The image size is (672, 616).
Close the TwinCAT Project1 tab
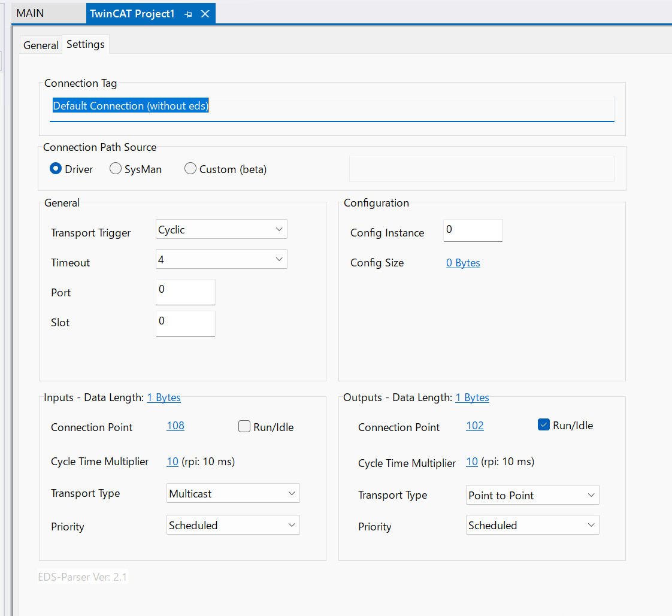(205, 14)
